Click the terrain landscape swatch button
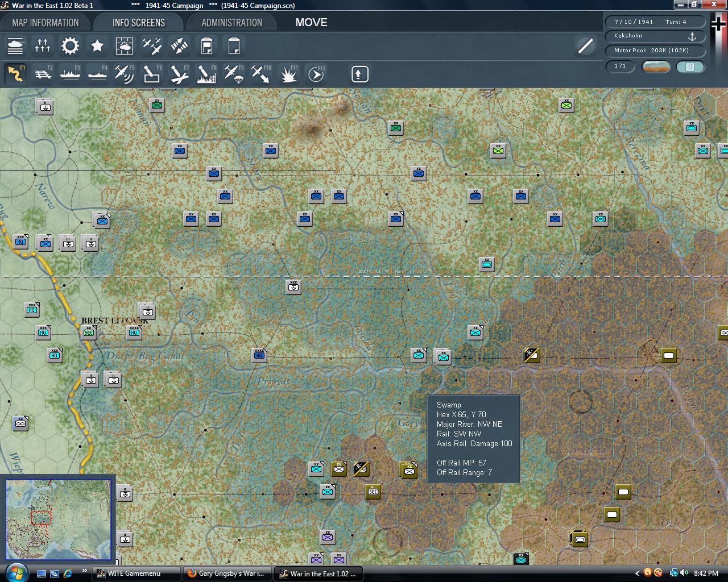The image size is (728, 582). 656,66
